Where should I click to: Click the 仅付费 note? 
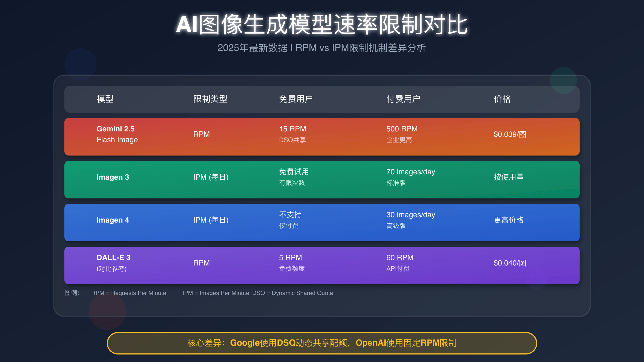289,226
